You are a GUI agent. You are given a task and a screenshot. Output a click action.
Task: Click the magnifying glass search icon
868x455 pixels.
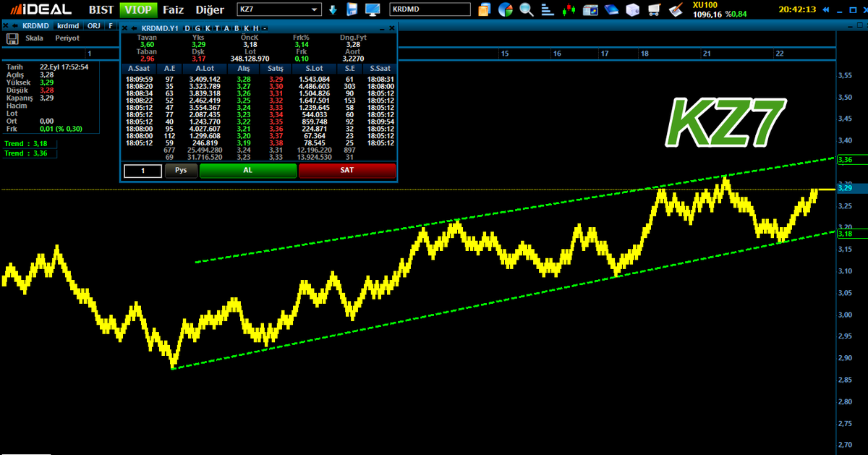[527, 10]
